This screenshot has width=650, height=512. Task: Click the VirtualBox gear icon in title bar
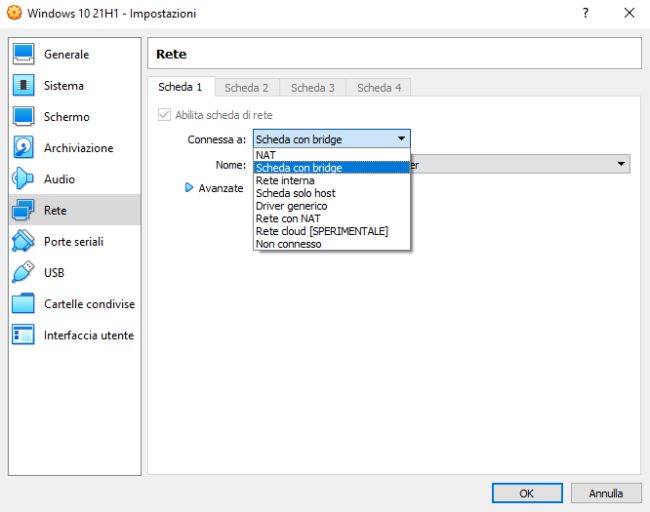pyautogui.click(x=14, y=13)
